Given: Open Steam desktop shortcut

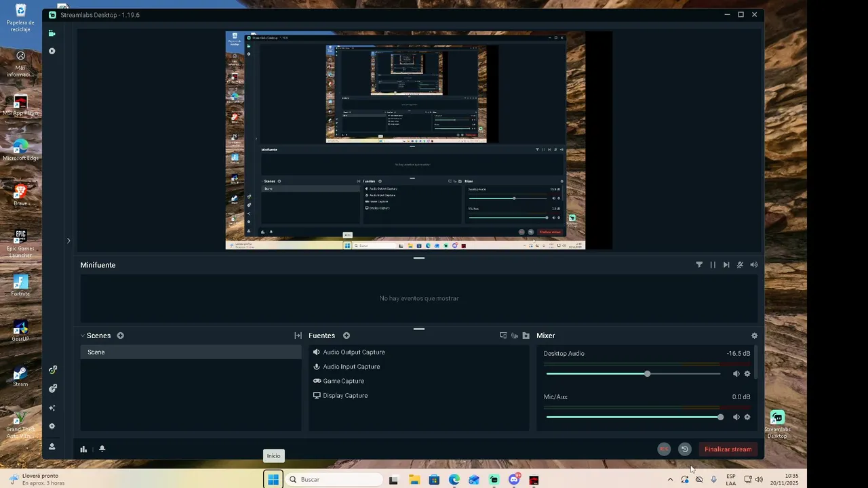Looking at the screenshot, I should [x=20, y=377].
